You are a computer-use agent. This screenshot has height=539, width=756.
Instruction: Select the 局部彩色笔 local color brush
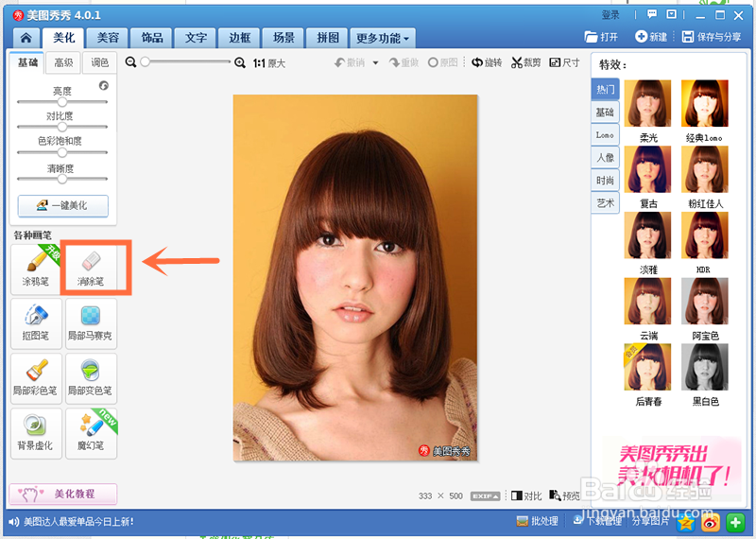click(36, 378)
